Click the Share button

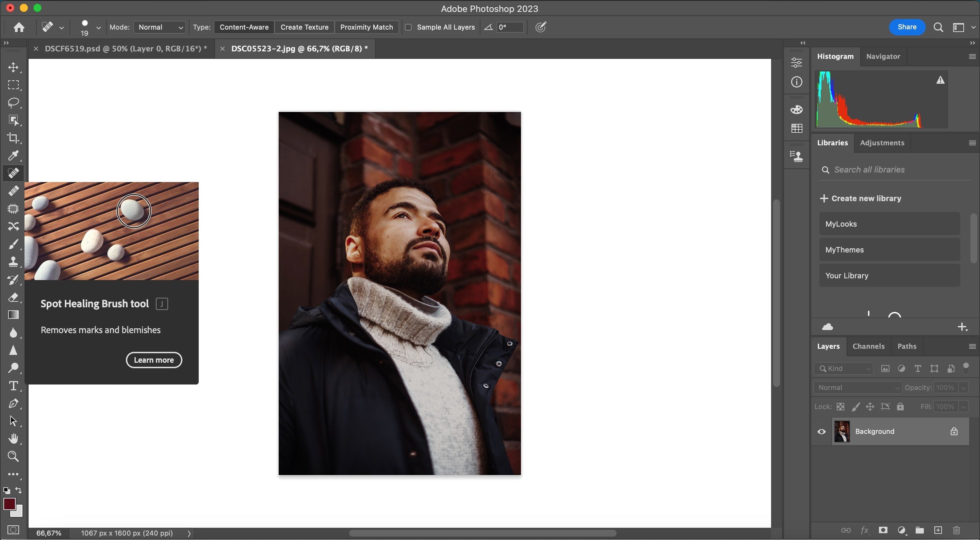click(x=906, y=27)
